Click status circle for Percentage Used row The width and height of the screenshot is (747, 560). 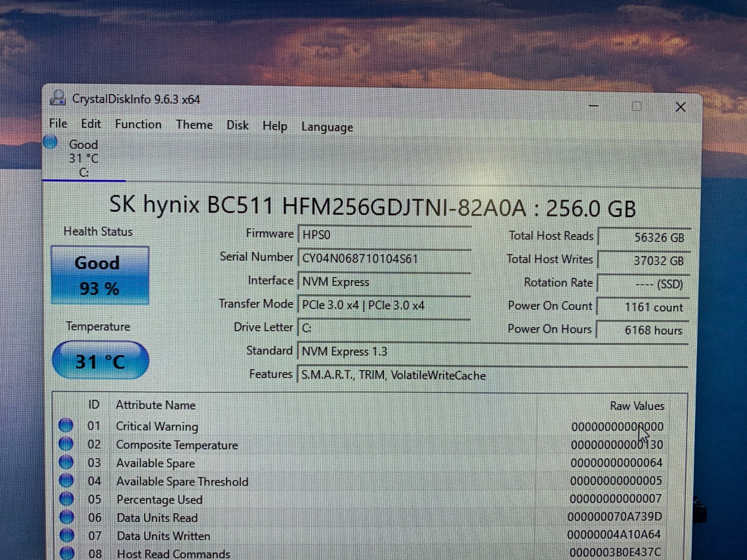coord(67,498)
